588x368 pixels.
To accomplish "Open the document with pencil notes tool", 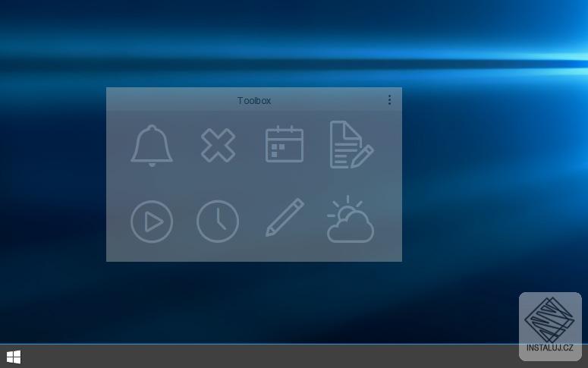I will [x=351, y=144].
